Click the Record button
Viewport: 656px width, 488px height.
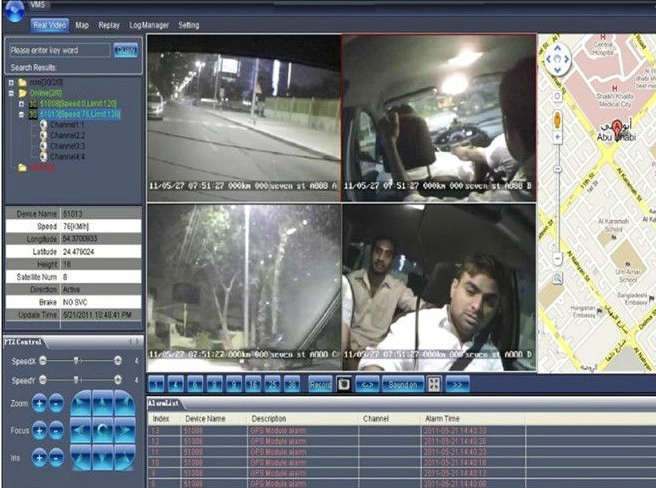pyautogui.click(x=320, y=384)
